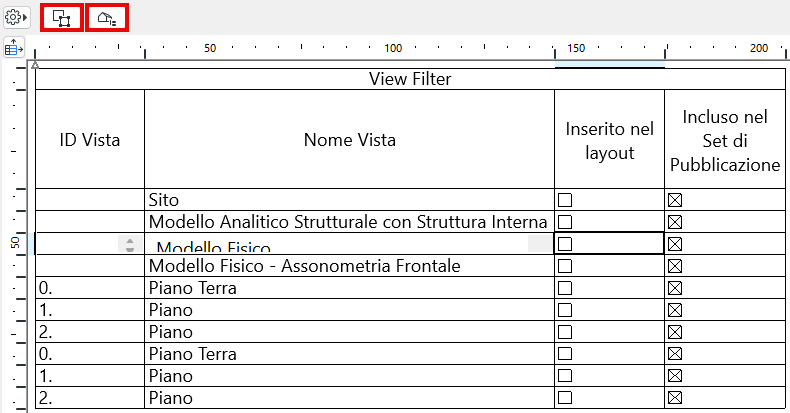Select the first 'Piano Terra' row name
790x413 pixels.
click(x=349, y=288)
